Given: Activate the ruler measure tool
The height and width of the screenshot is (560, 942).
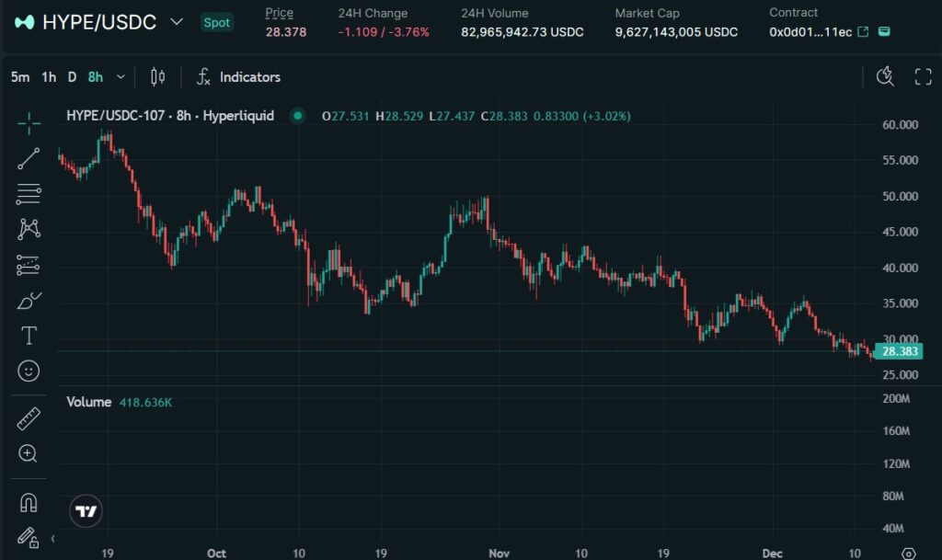Looking at the screenshot, I should 29,419.
